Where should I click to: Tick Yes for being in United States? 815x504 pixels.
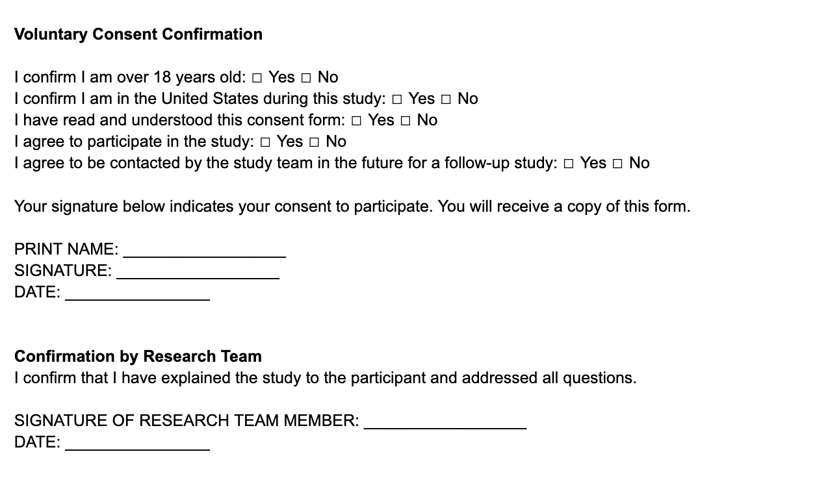click(397, 99)
